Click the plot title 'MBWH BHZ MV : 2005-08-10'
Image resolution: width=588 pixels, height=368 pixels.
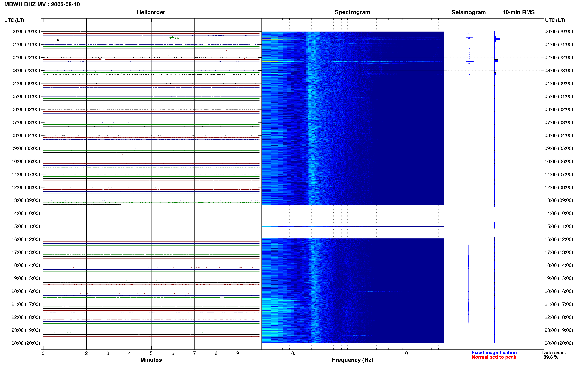coord(42,4)
